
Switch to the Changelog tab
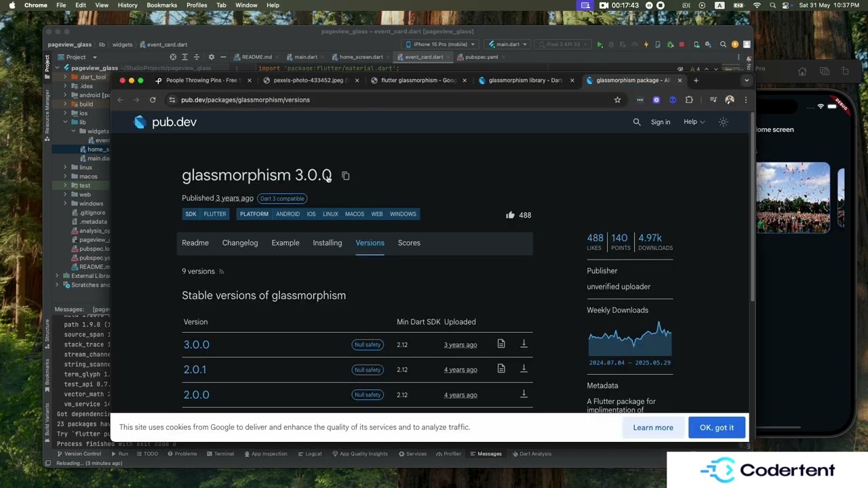(x=240, y=243)
